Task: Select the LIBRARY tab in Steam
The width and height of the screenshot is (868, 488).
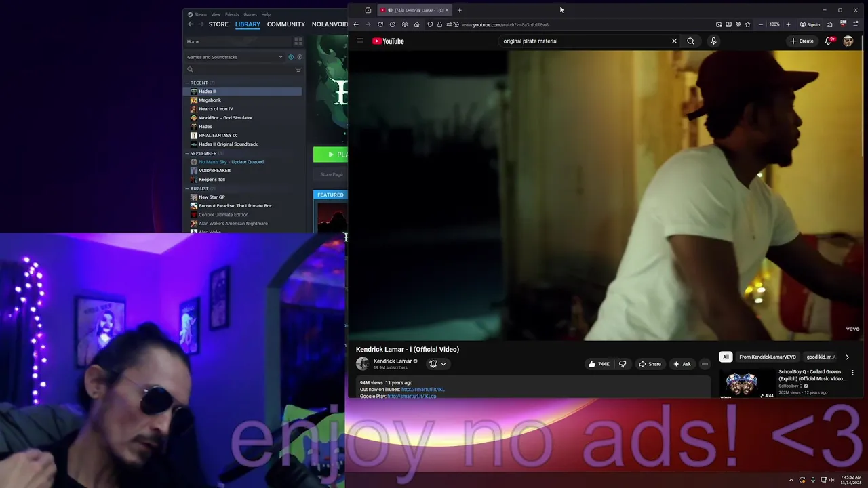Action: (x=248, y=24)
